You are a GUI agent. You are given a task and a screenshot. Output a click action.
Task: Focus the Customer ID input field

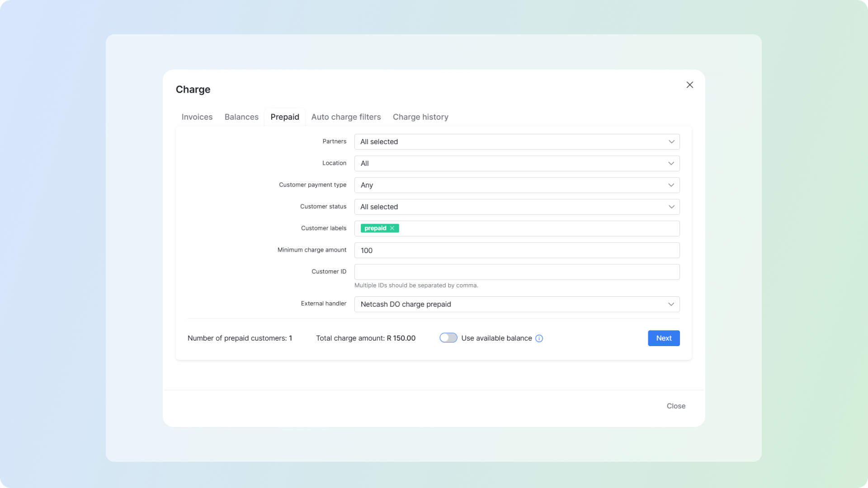click(x=516, y=272)
